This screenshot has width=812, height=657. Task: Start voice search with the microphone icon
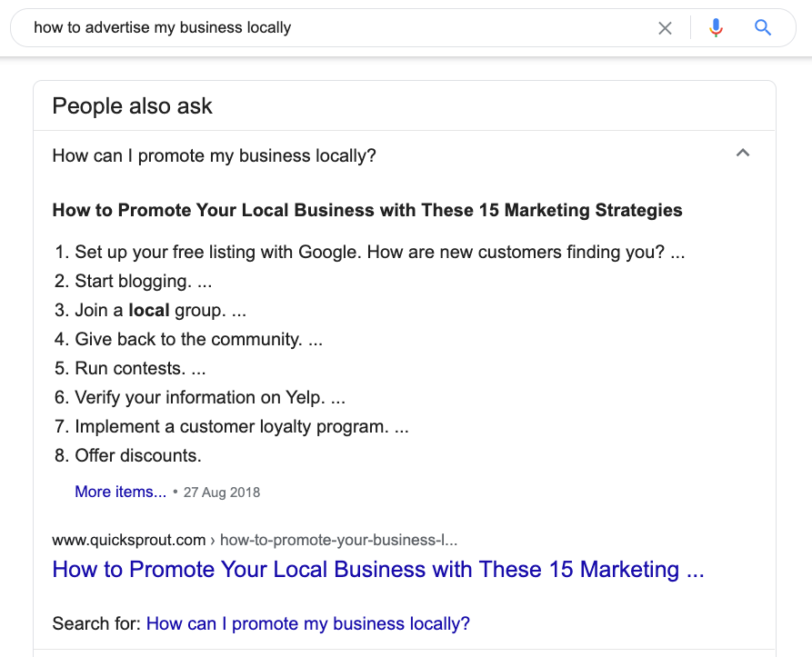[716, 28]
